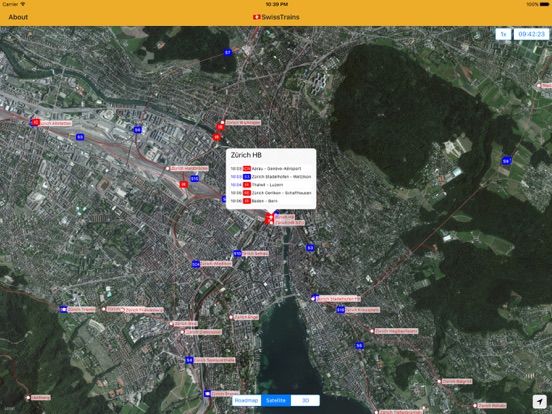
Task: Select the Aarau - Genève-Aéroport departure
Action: [x=271, y=168]
